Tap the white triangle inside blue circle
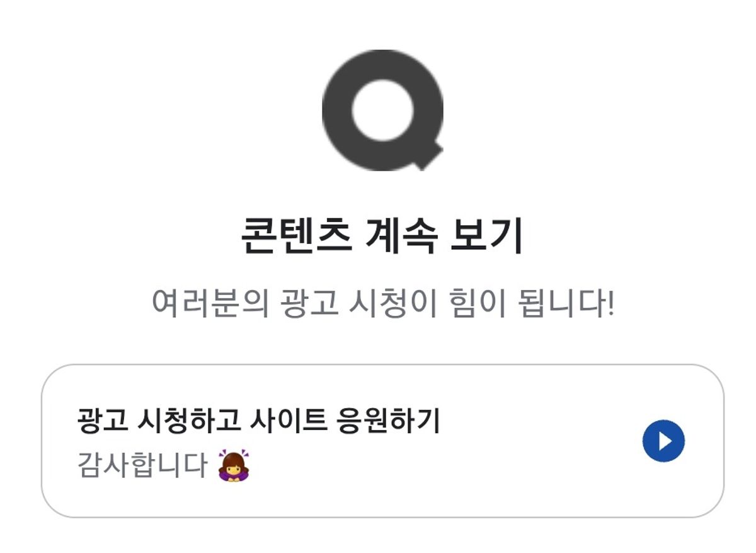The height and width of the screenshot is (553, 756). [665, 441]
